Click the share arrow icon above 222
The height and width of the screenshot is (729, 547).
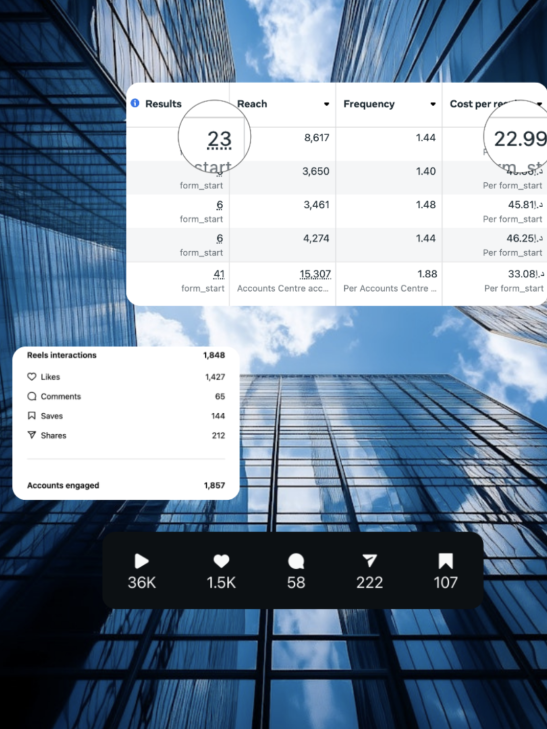coord(369,561)
